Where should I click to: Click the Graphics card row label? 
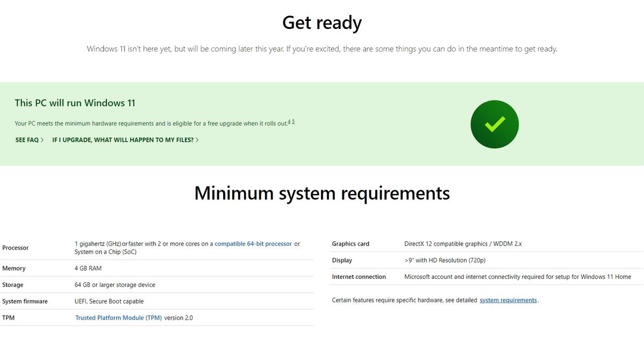click(x=350, y=244)
